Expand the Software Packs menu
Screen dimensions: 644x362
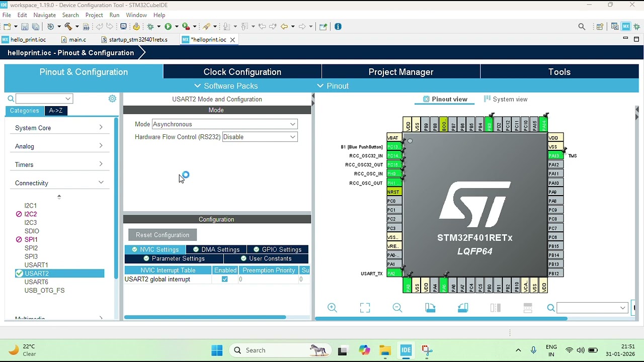click(x=226, y=86)
